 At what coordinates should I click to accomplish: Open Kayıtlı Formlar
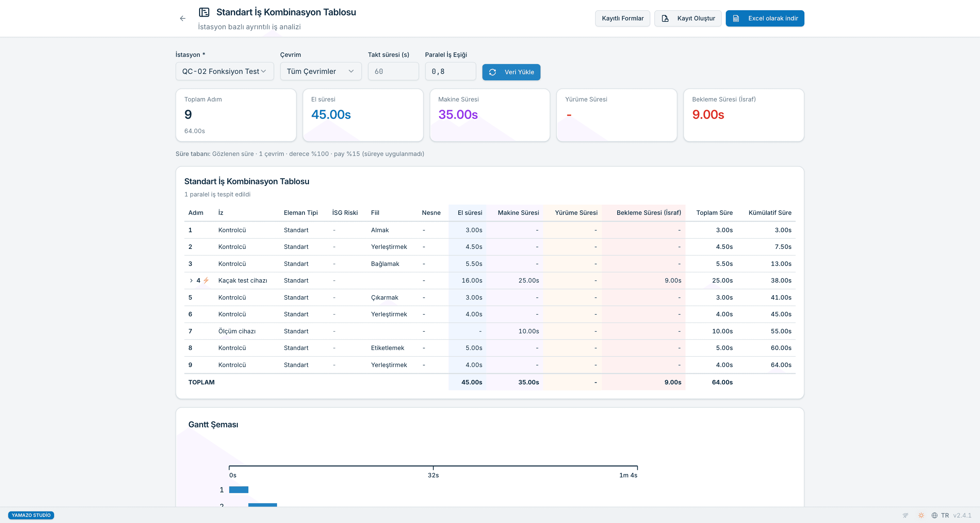[x=622, y=18]
